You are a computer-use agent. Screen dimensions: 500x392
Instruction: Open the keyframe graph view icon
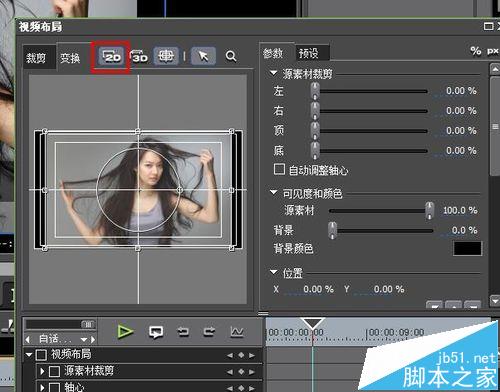point(237,332)
